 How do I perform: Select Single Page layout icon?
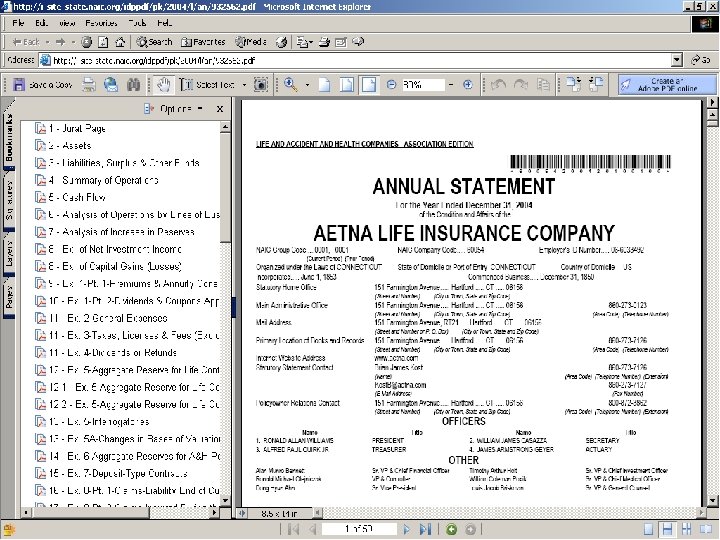click(648, 529)
